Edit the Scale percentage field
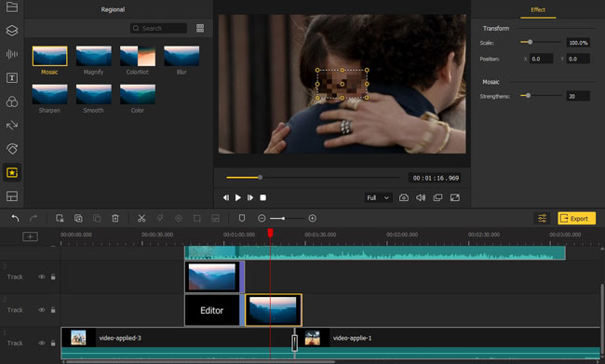This screenshot has height=364, width=605. (578, 43)
